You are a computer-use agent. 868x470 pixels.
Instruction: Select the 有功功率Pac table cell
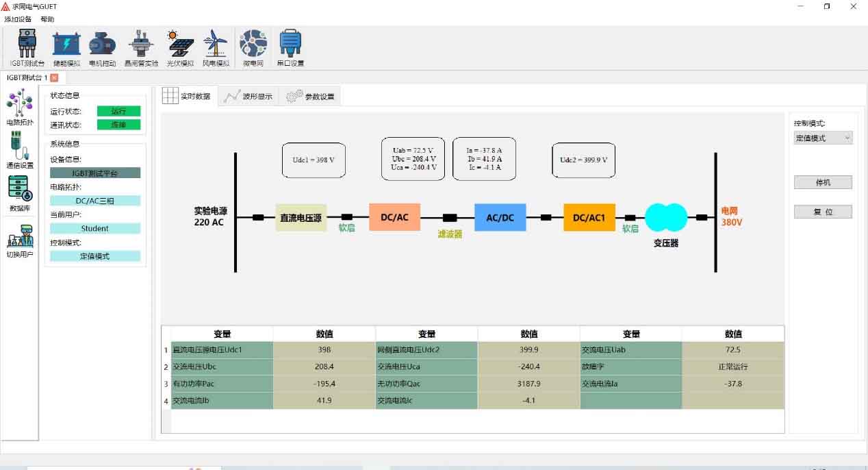coord(222,384)
